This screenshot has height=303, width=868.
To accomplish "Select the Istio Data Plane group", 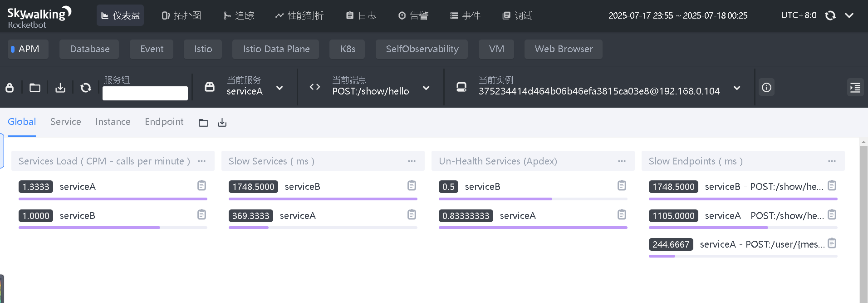I will pos(276,49).
